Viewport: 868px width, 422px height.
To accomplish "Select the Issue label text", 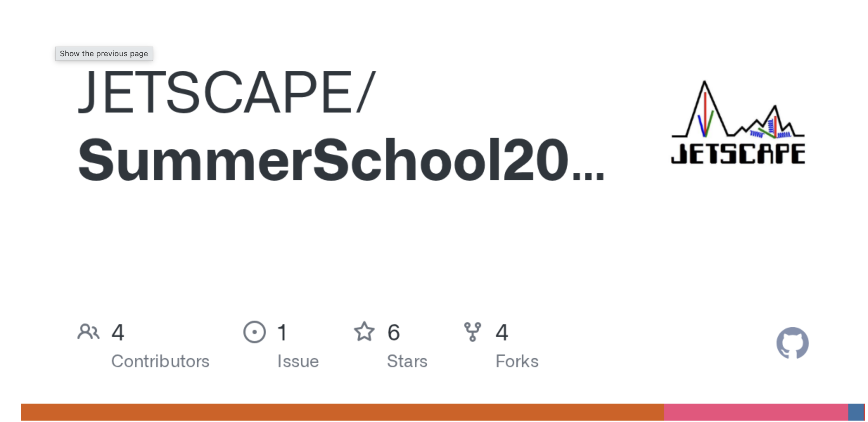I will tap(298, 361).
